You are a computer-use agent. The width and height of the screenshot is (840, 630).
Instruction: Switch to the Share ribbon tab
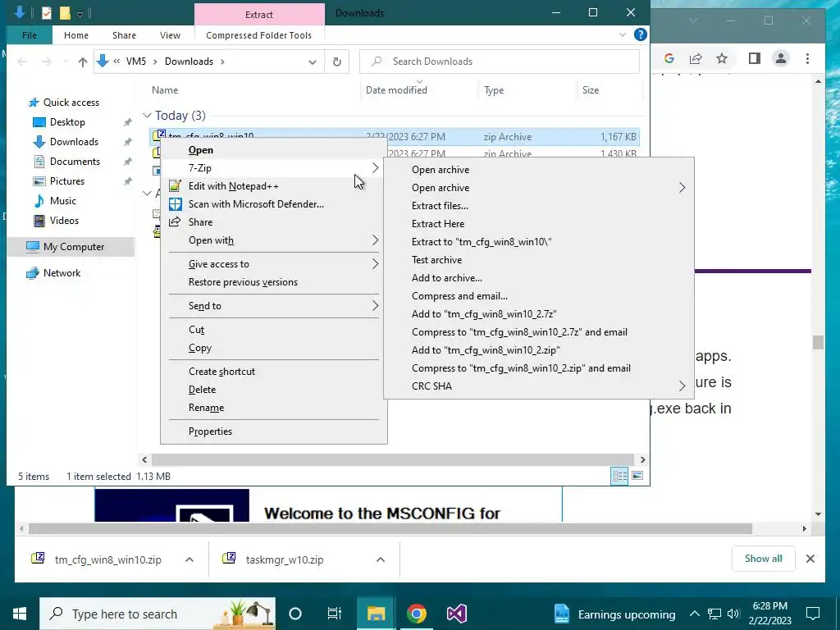[x=124, y=34]
